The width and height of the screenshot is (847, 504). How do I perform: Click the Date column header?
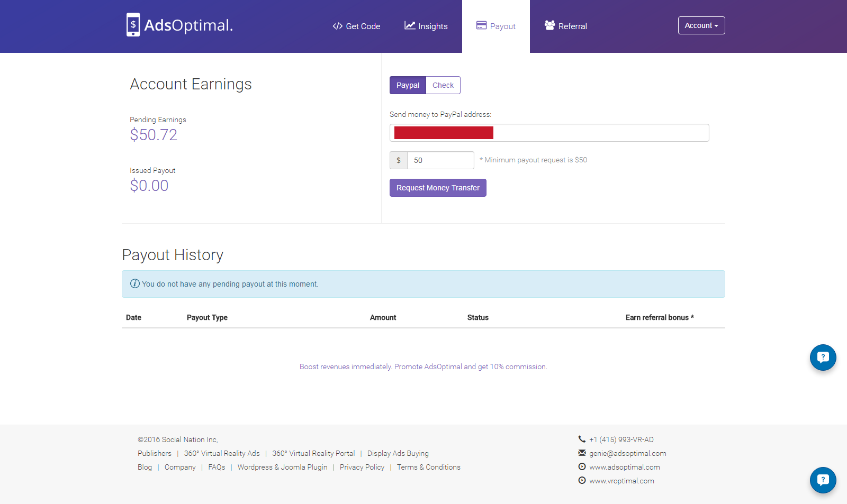pyautogui.click(x=133, y=317)
